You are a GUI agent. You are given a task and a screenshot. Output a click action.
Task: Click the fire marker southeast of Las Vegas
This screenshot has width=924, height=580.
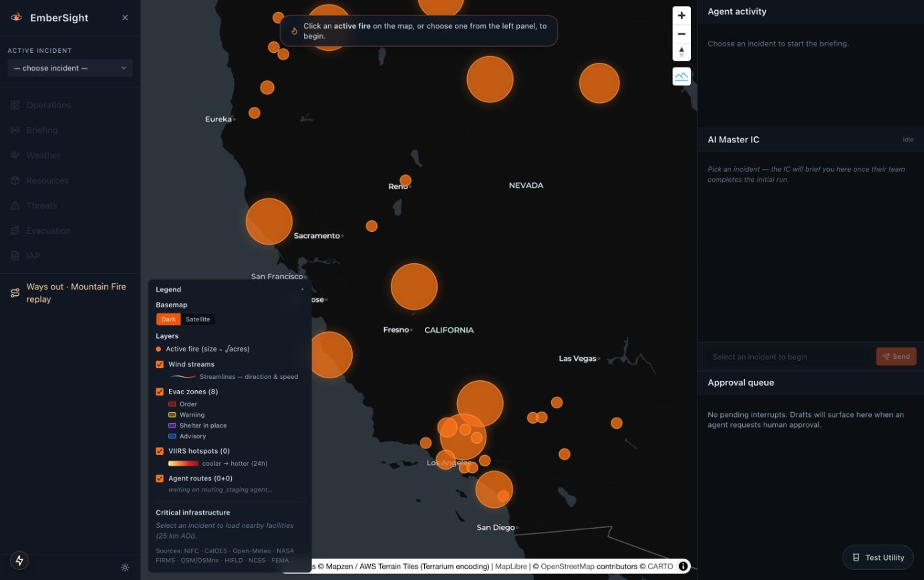617,423
